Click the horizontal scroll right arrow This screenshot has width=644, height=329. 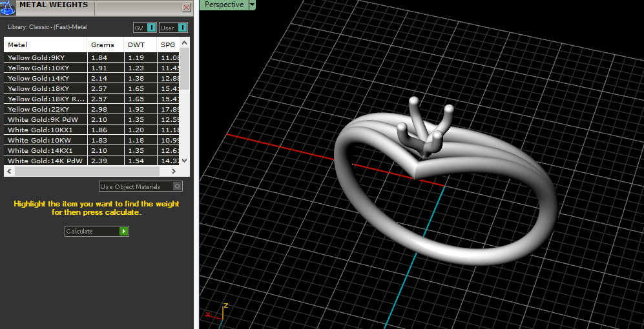coord(173,171)
